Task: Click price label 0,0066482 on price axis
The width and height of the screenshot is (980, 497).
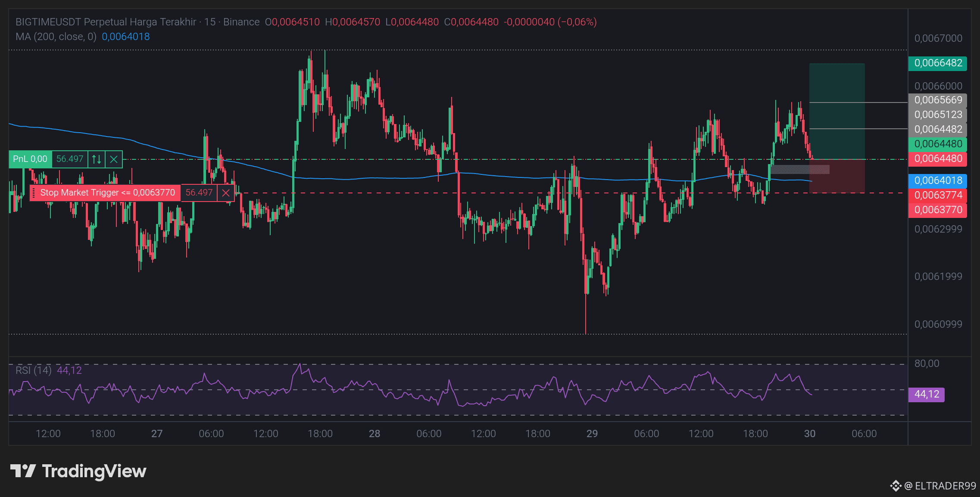Action: (938, 63)
